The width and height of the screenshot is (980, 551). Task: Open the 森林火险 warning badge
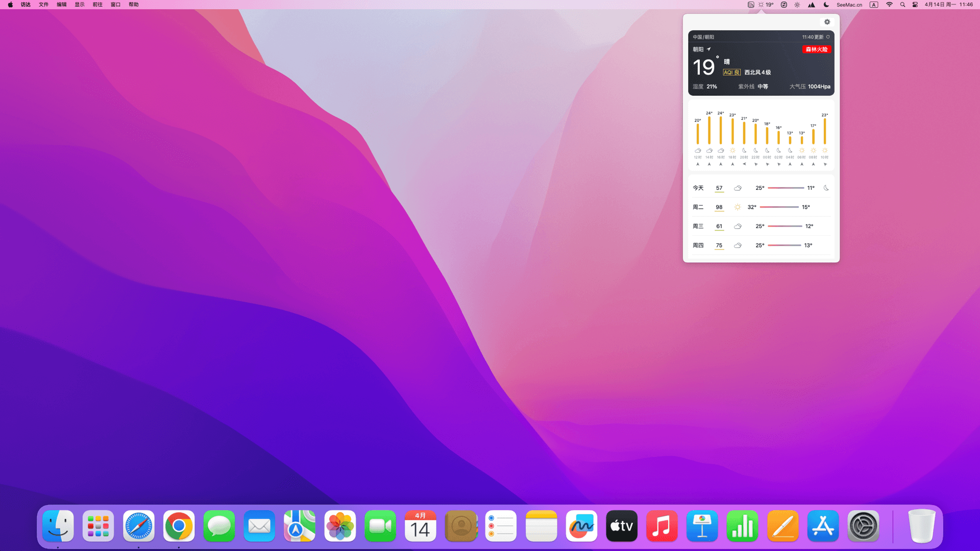pyautogui.click(x=816, y=49)
